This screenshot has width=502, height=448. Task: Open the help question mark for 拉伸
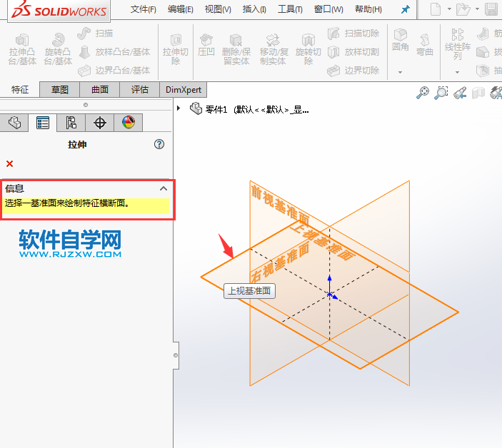159,144
